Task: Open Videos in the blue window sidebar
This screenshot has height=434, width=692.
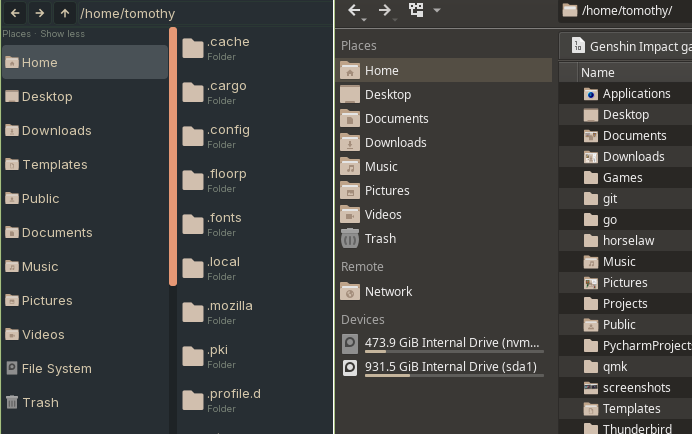Action: click(85, 335)
